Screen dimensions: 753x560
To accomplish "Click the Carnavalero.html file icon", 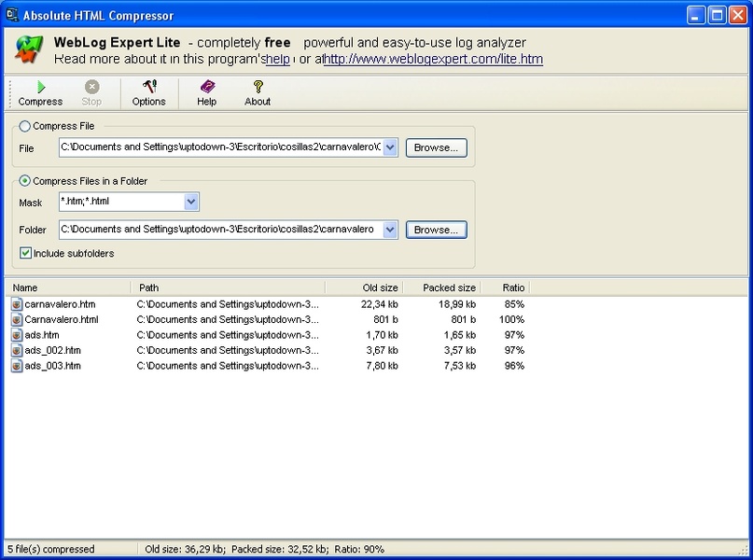I will pos(17,319).
